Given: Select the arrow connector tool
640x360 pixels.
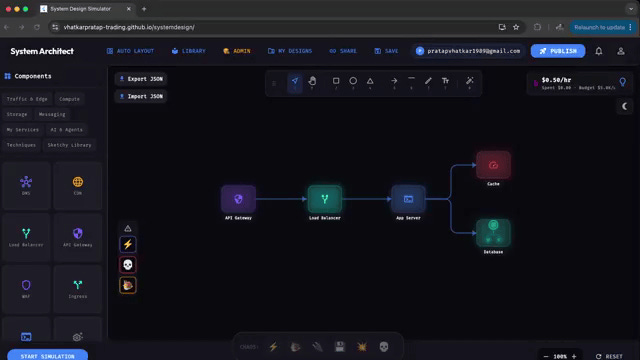Looking at the screenshot, I should pyautogui.click(x=394, y=81).
